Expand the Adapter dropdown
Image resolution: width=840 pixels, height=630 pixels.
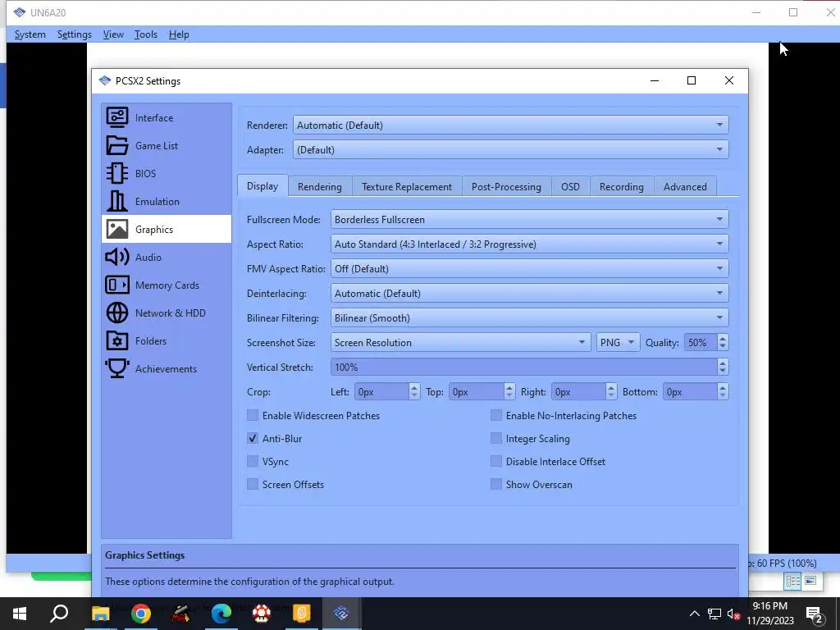510,149
